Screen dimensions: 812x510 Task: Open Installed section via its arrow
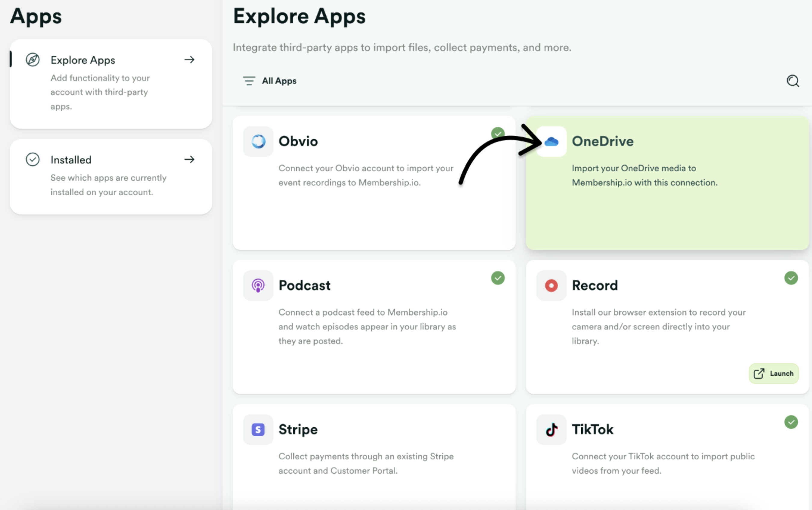189,159
